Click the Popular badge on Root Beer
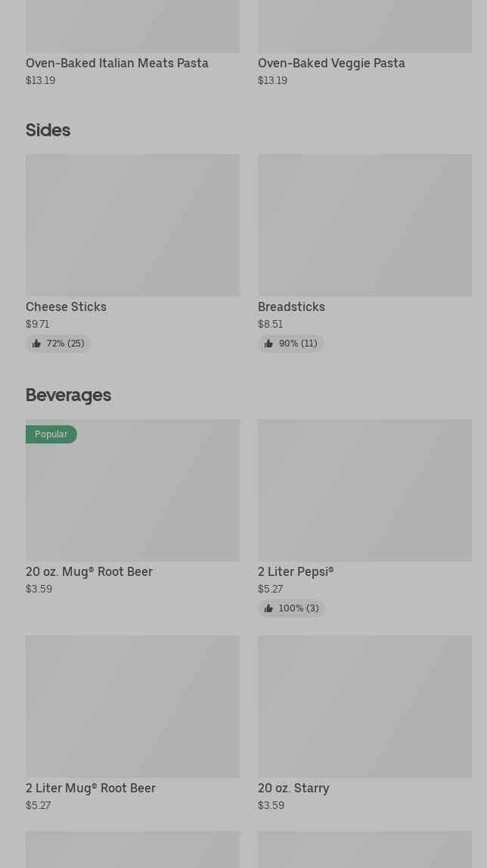Image resolution: width=487 pixels, height=868 pixels. (x=51, y=434)
